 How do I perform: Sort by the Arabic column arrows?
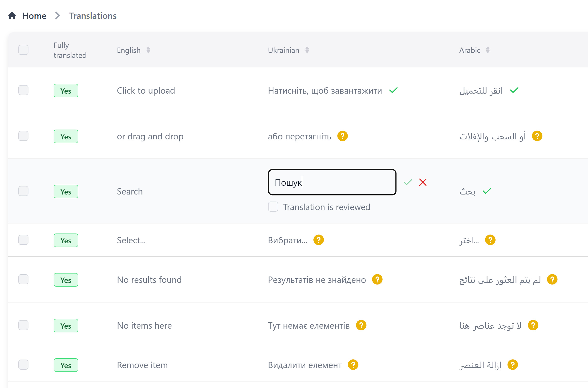pos(488,50)
